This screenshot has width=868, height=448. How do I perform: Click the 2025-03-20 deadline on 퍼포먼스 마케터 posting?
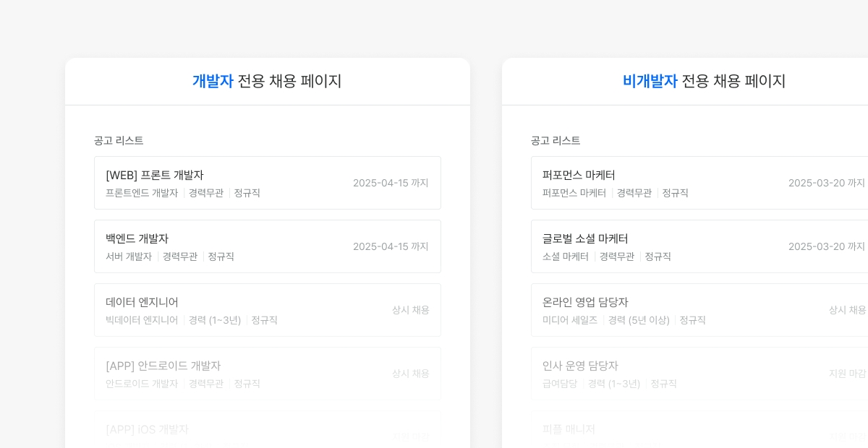(826, 183)
